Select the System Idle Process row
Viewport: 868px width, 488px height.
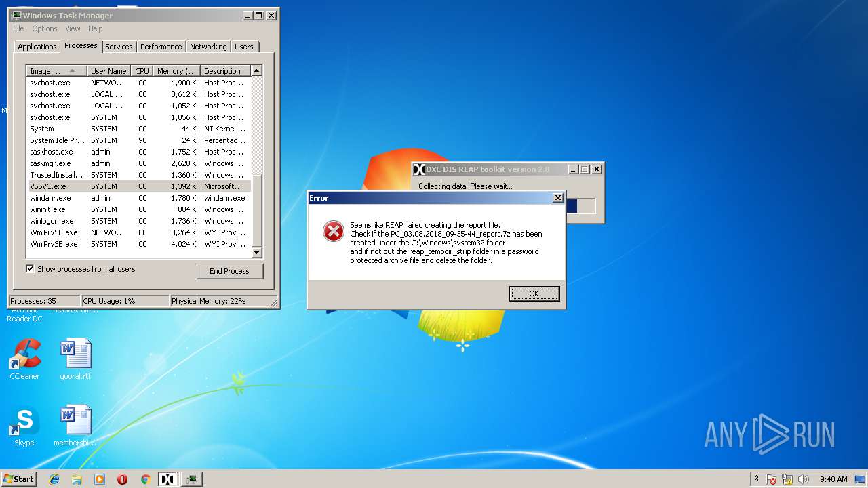click(138, 140)
